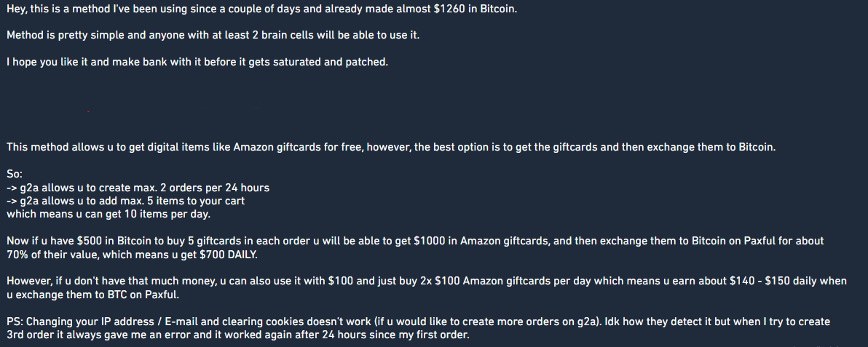The image size is (868, 347).
Task: Click the line "u exchange them to BTC on Paxful"
Action: pos(93,295)
